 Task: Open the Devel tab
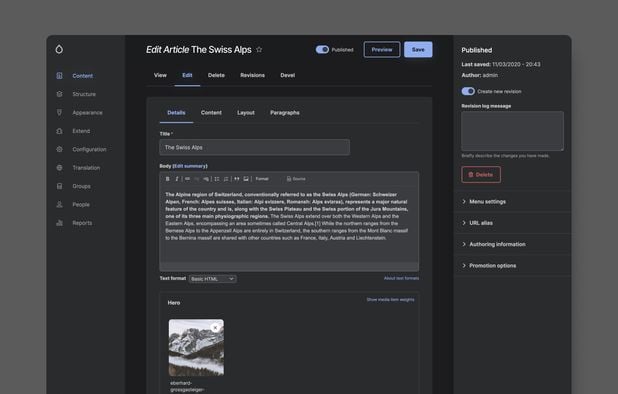click(x=288, y=75)
